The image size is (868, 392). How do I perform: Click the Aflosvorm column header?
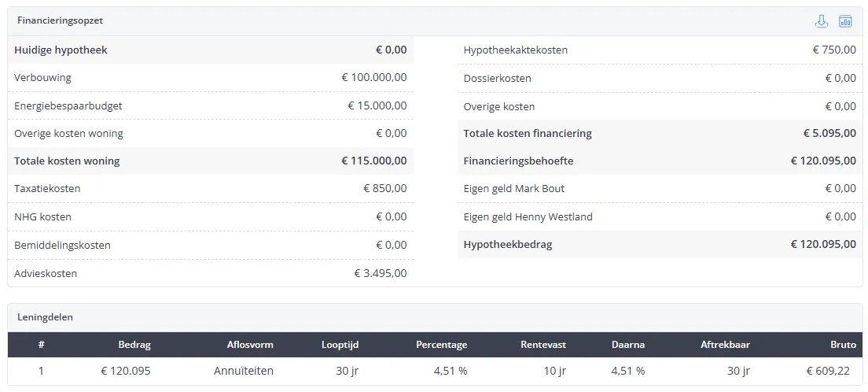pos(250,345)
